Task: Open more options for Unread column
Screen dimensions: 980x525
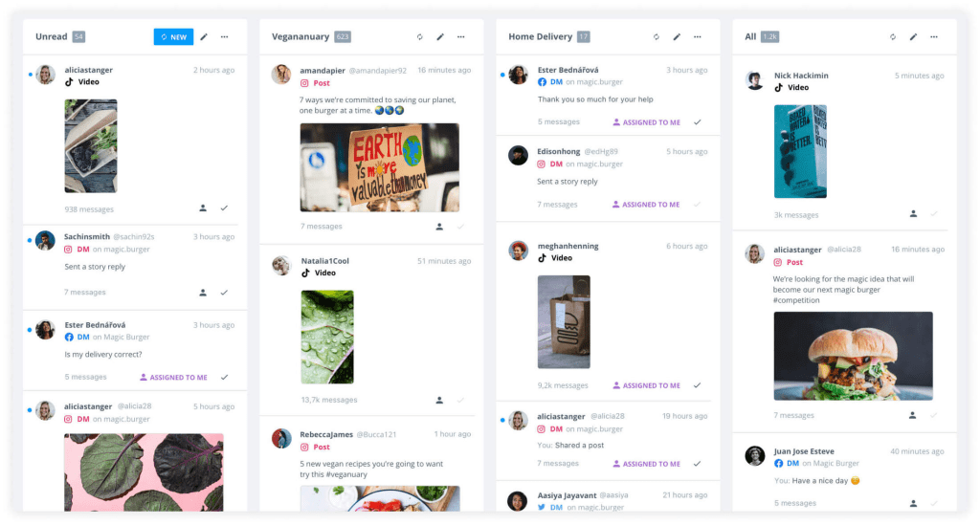Action: tap(224, 37)
